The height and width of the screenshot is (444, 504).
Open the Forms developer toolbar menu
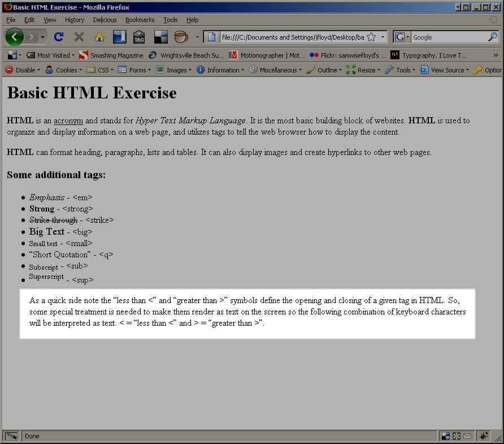point(134,70)
